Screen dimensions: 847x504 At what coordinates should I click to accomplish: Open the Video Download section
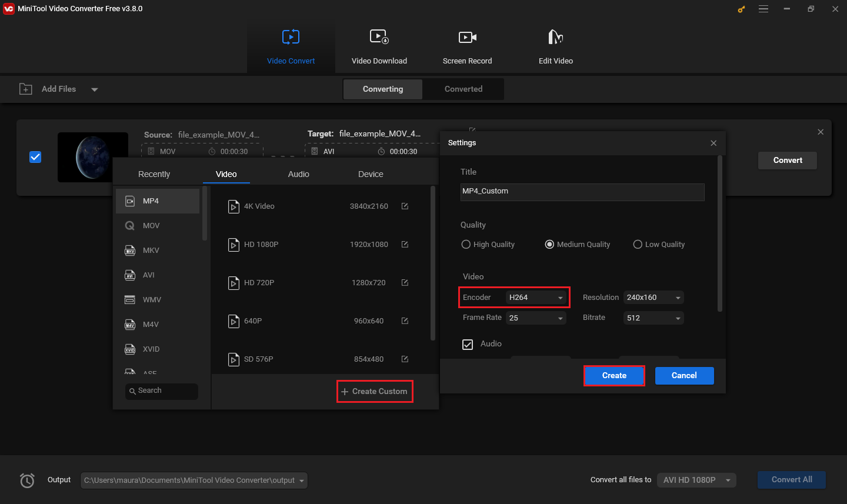pos(379,48)
